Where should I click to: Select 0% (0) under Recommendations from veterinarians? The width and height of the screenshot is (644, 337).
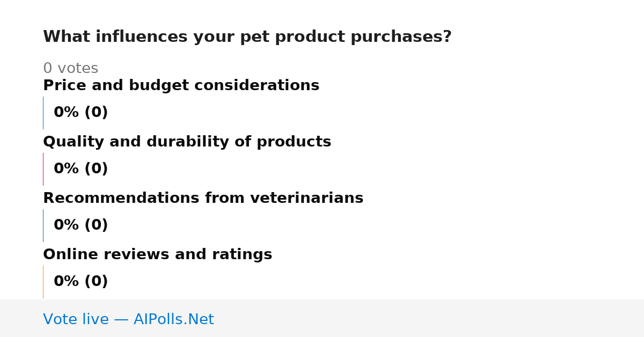coord(80,225)
